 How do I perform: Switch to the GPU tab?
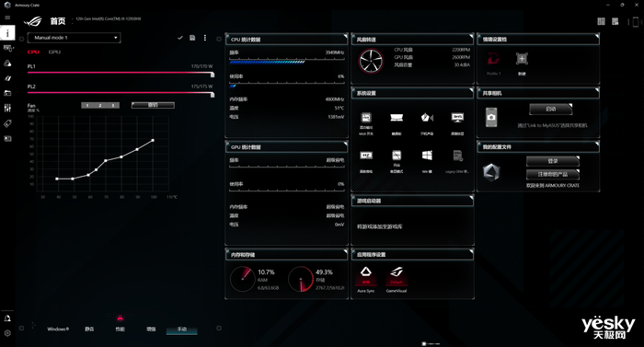click(54, 52)
